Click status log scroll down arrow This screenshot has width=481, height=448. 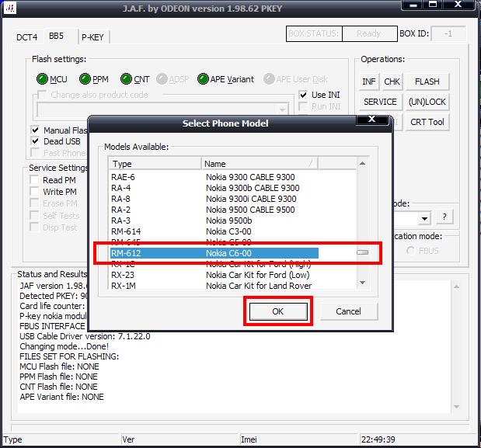click(x=457, y=407)
